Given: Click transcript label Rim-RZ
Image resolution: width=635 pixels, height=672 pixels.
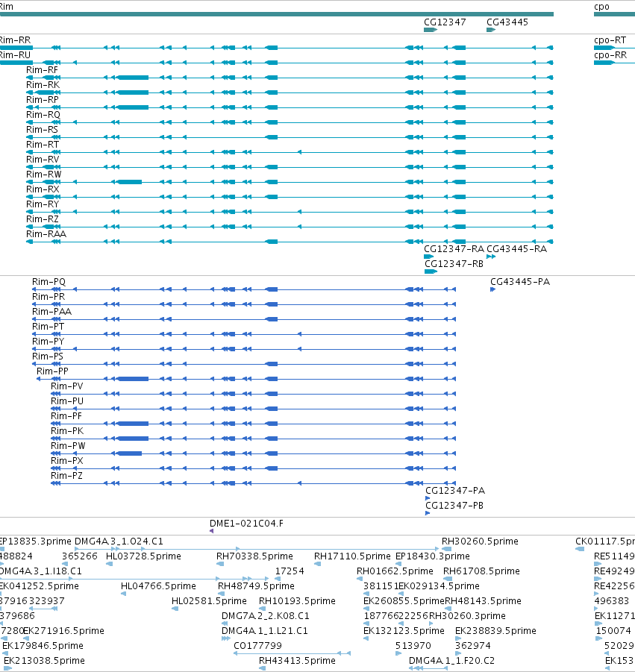Looking at the screenshot, I should 43,219.
